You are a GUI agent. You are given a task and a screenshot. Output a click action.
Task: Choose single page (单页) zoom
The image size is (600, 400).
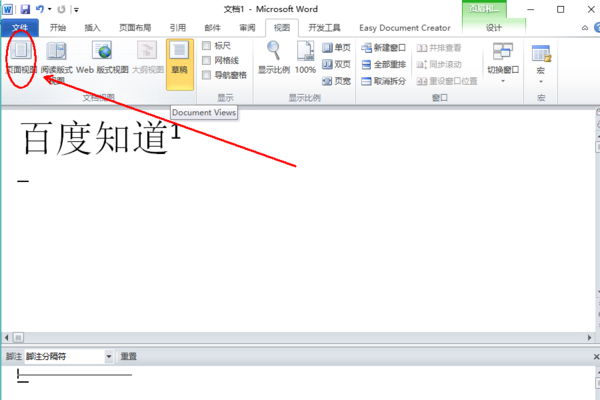point(336,47)
